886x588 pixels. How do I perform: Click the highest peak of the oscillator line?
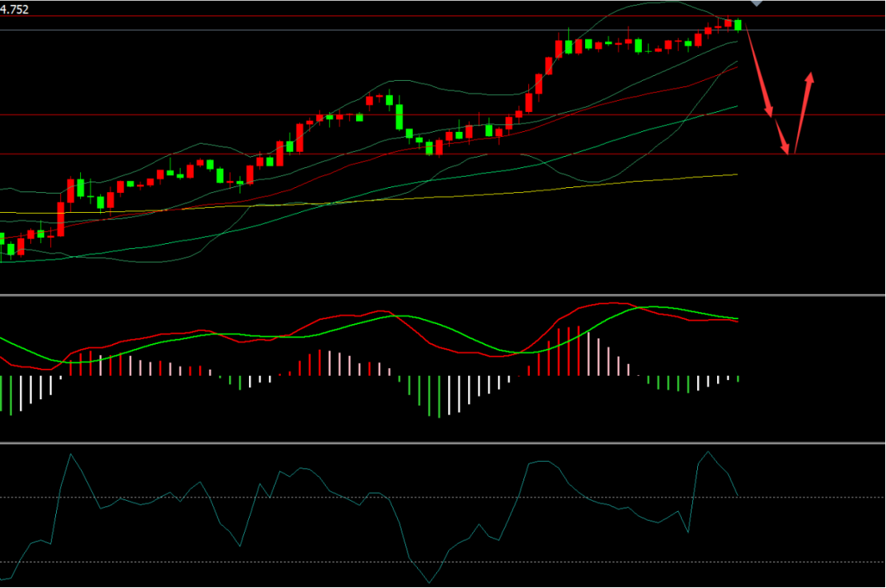[708, 452]
